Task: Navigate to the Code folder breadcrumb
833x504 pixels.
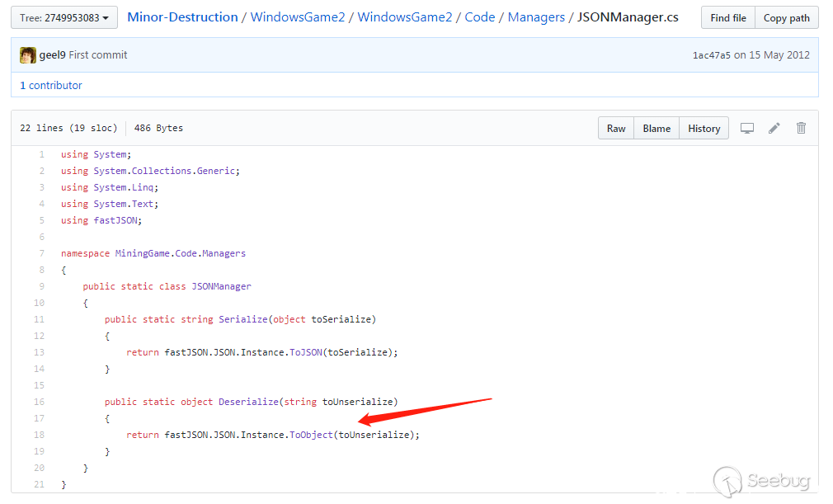Action: 479,16
